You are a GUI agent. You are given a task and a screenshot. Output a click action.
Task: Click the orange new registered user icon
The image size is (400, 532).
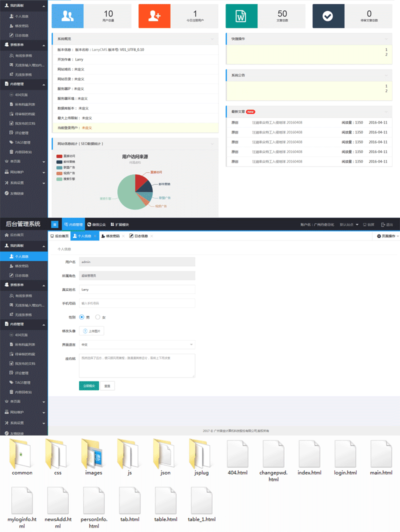pyautogui.click(x=154, y=16)
